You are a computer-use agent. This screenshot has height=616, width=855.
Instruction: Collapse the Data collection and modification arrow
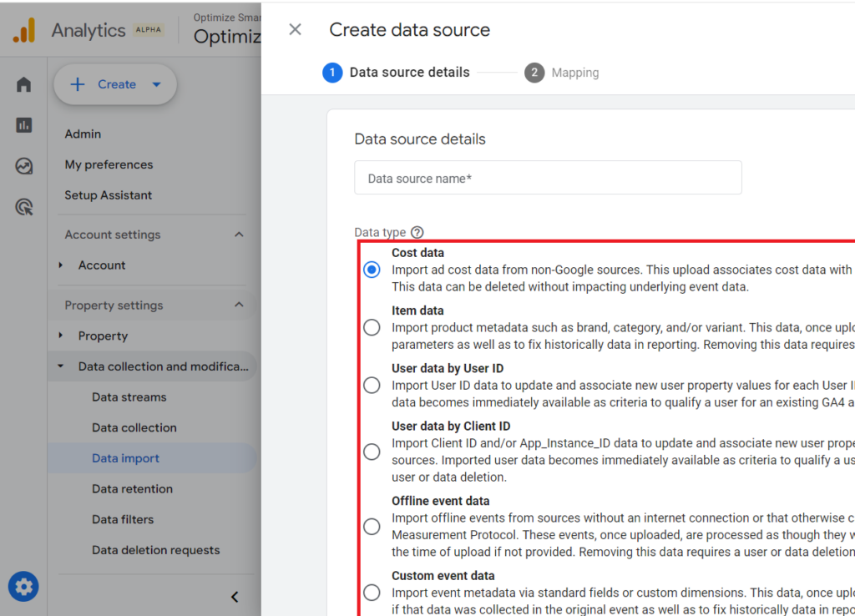click(60, 366)
